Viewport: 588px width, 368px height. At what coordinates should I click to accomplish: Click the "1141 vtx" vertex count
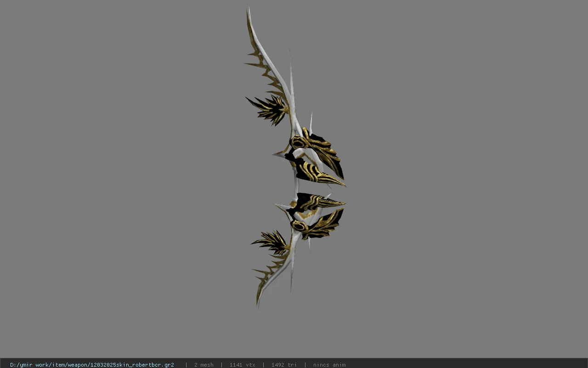point(242,365)
